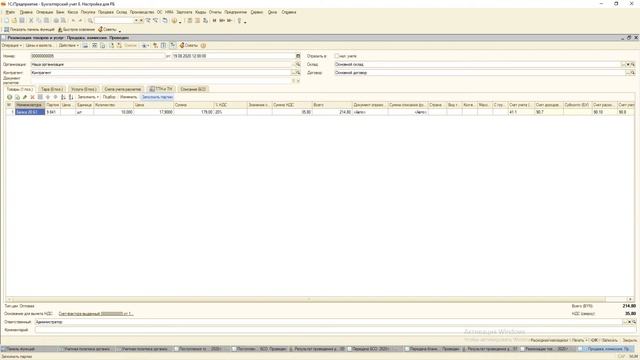
Task: Click the sort ascending icon in table toolbar
Action: (x=63, y=97)
